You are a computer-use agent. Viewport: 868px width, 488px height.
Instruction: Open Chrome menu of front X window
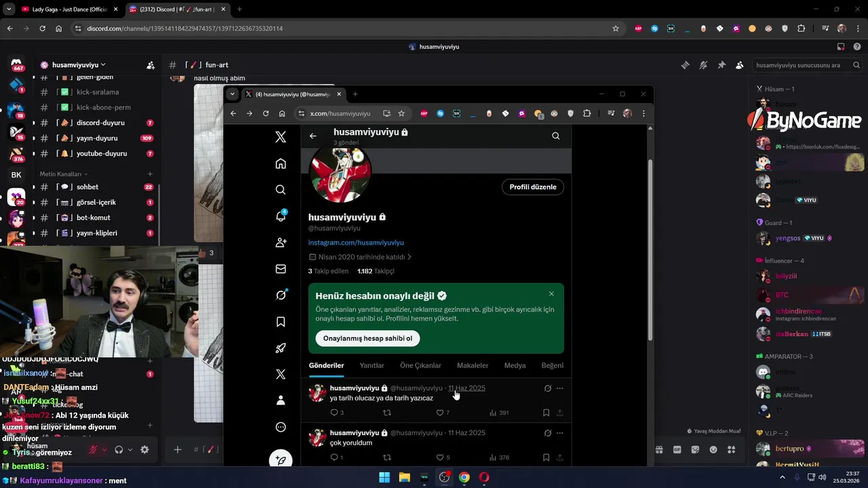(643, 113)
